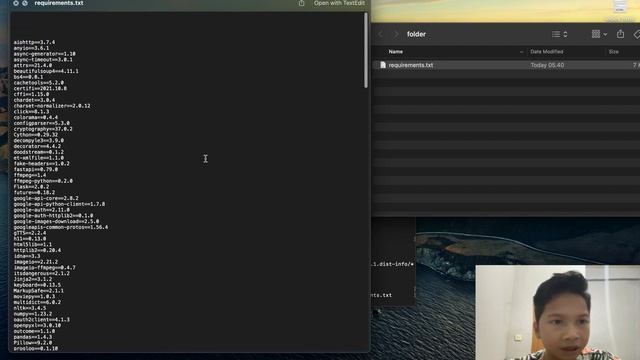Click the "ffmpeg-python" line
640x360 pixels.
(x=43, y=181)
